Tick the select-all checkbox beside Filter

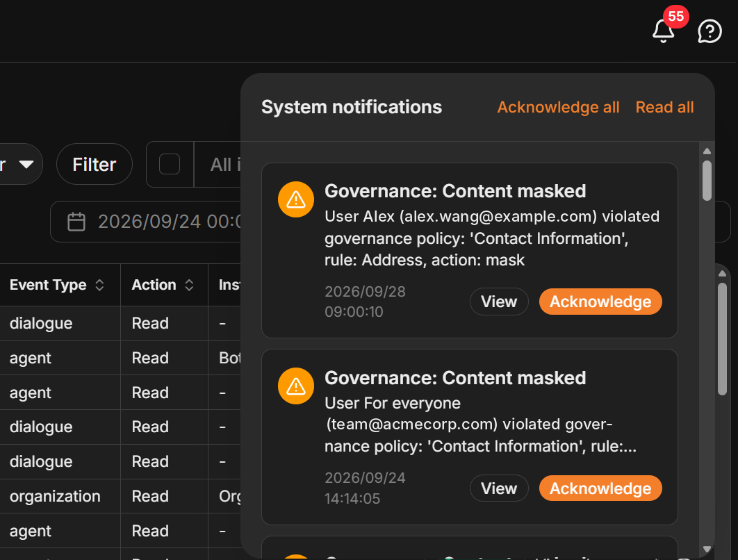(170, 164)
